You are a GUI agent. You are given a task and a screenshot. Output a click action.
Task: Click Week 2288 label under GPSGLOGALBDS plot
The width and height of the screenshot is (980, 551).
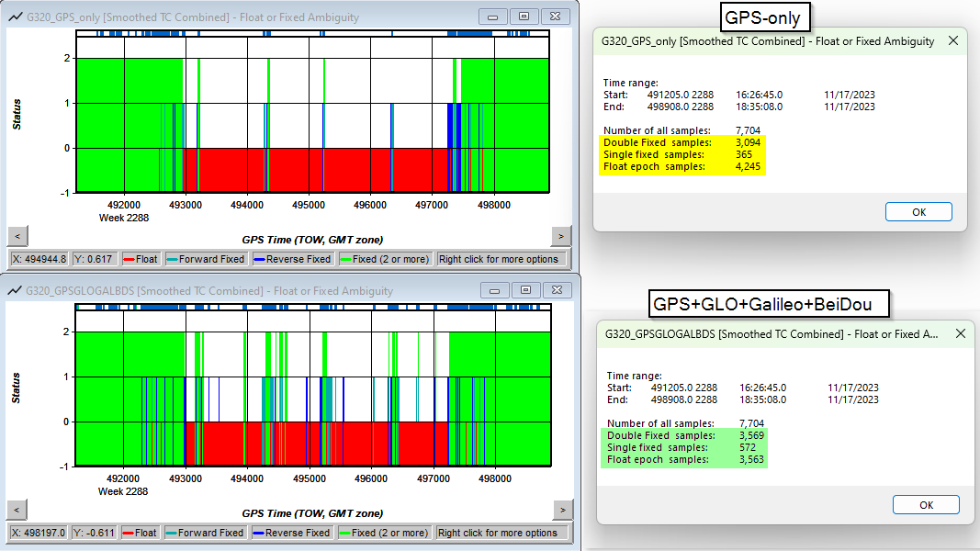coord(123,491)
